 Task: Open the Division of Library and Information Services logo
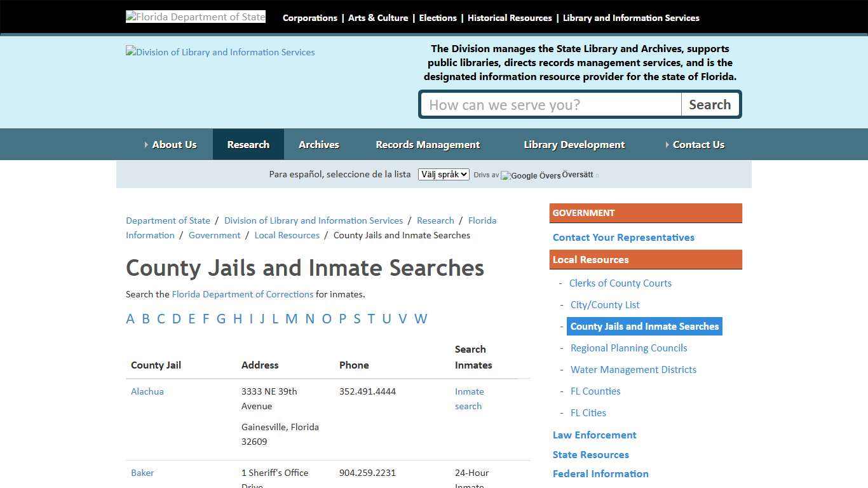[220, 52]
